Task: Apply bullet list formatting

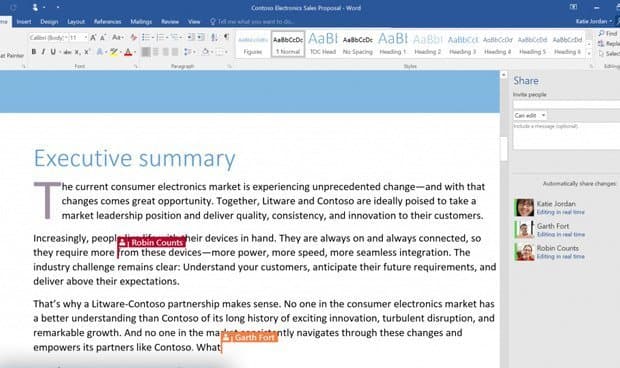Action: pyautogui.click(x=147, y=38)
